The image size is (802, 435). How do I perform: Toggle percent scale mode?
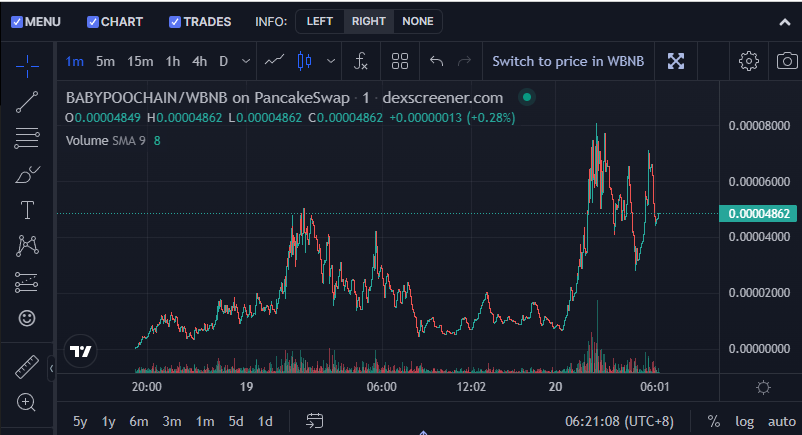(714, 421)
